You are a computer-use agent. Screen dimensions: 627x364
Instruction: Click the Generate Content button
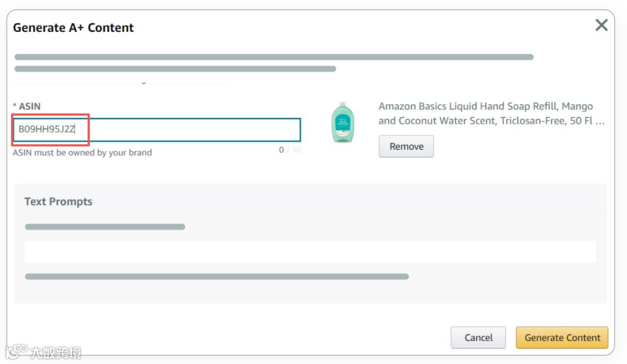[562, 337]
